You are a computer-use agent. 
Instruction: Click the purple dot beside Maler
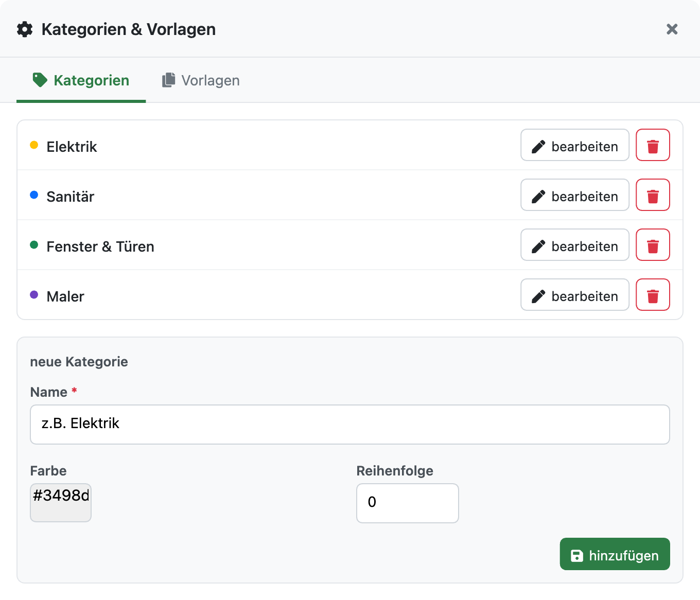click(x=34, y=295)
